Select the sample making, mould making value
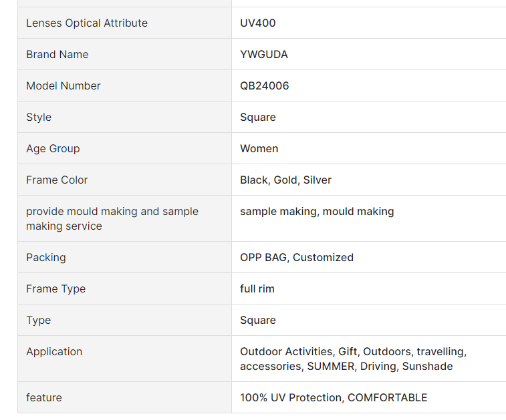 [317, 212]
